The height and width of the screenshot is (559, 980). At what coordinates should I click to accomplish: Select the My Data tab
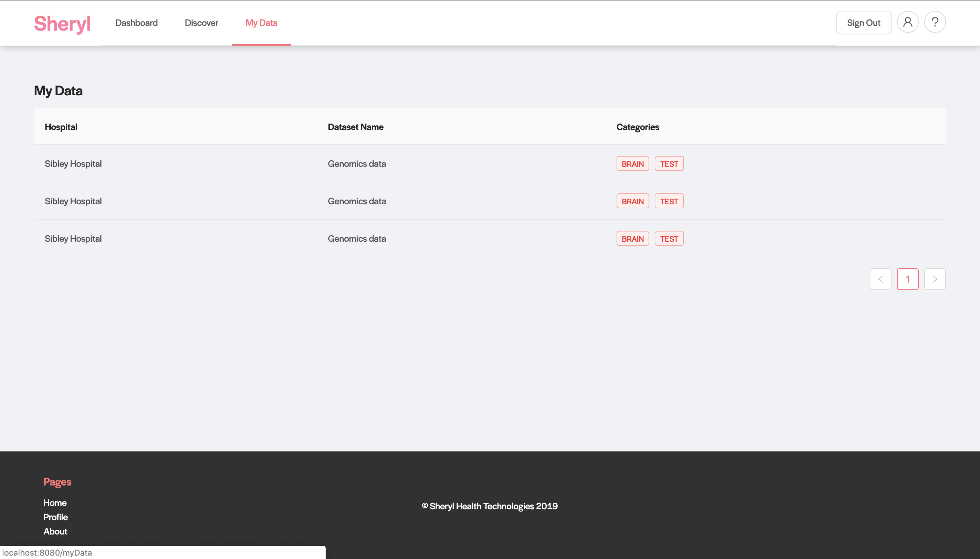[x=261, y=23]
